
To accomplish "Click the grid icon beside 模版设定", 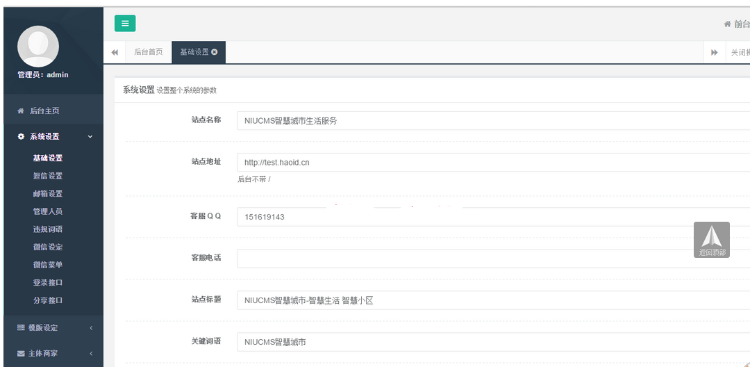I will 21,328.
